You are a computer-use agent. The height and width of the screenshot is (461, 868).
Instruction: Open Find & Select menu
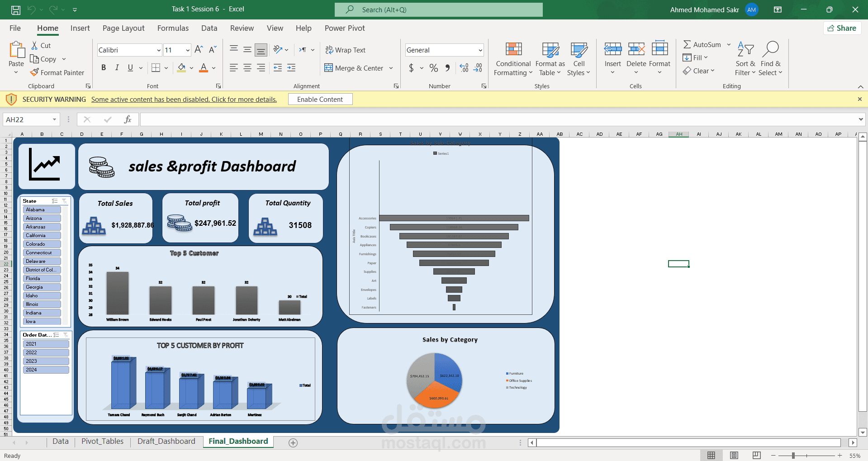[x=771, y=59]
